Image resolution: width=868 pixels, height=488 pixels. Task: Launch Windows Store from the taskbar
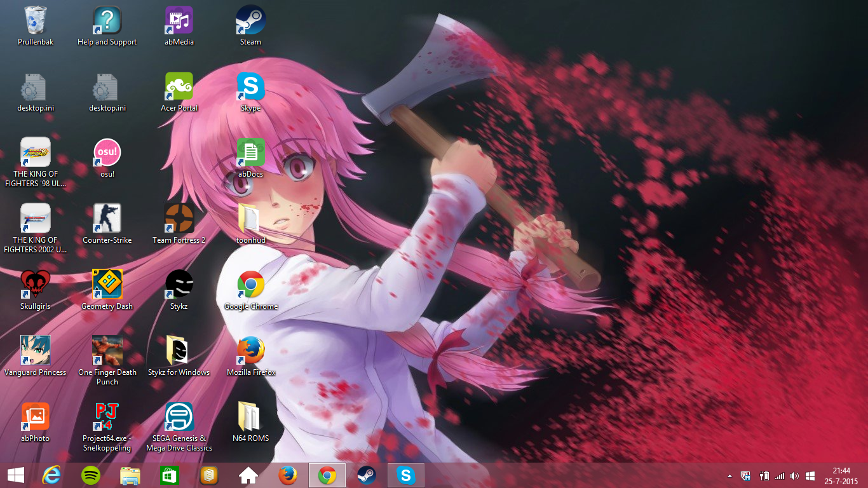[x=170, y=475]
